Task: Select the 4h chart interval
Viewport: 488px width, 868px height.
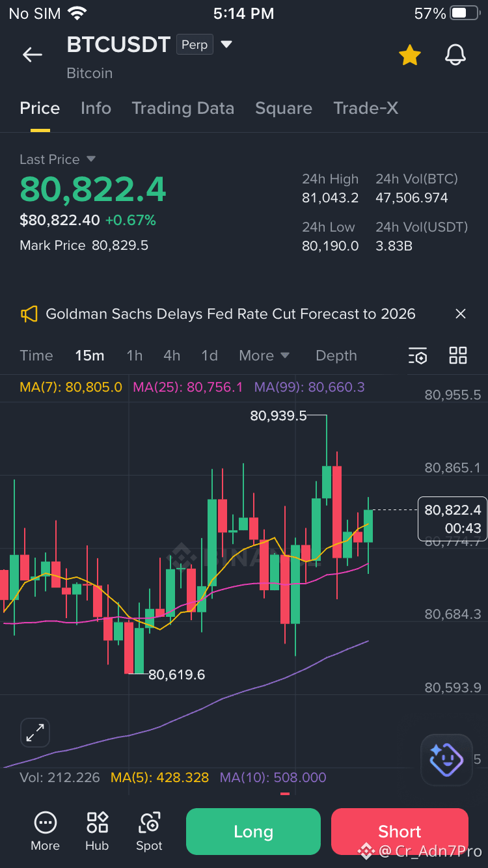Action: (x=172, y=356)
